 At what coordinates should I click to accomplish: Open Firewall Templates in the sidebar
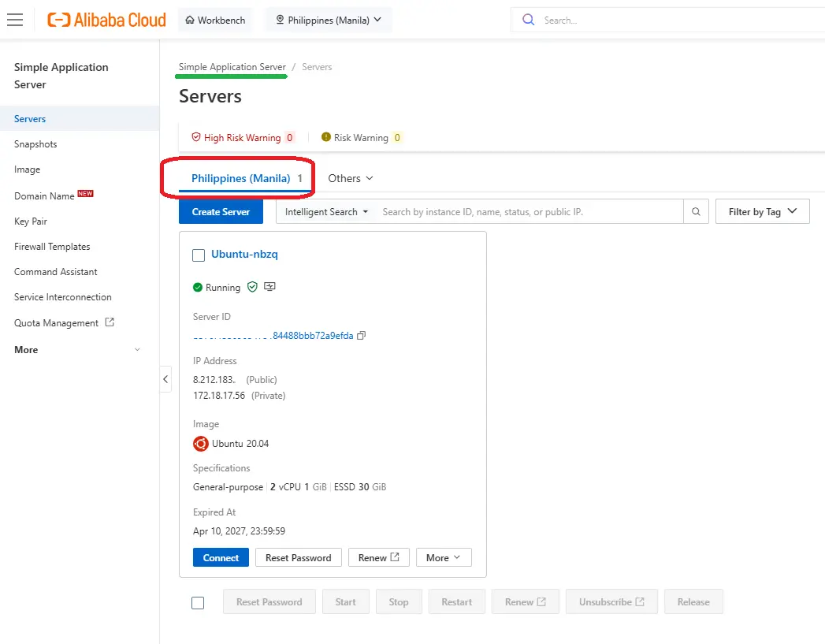pyautogui.click(x=52, y=246)
